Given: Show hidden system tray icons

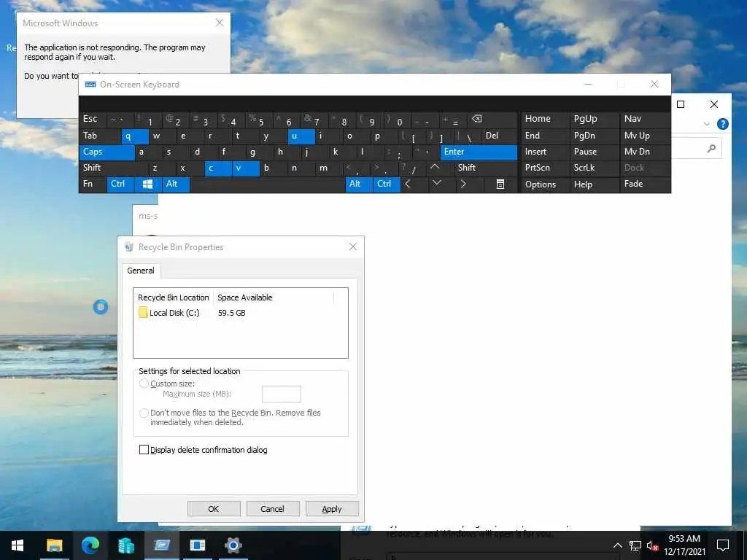Looking at the screenshot, I should click(x=617, y=545).
